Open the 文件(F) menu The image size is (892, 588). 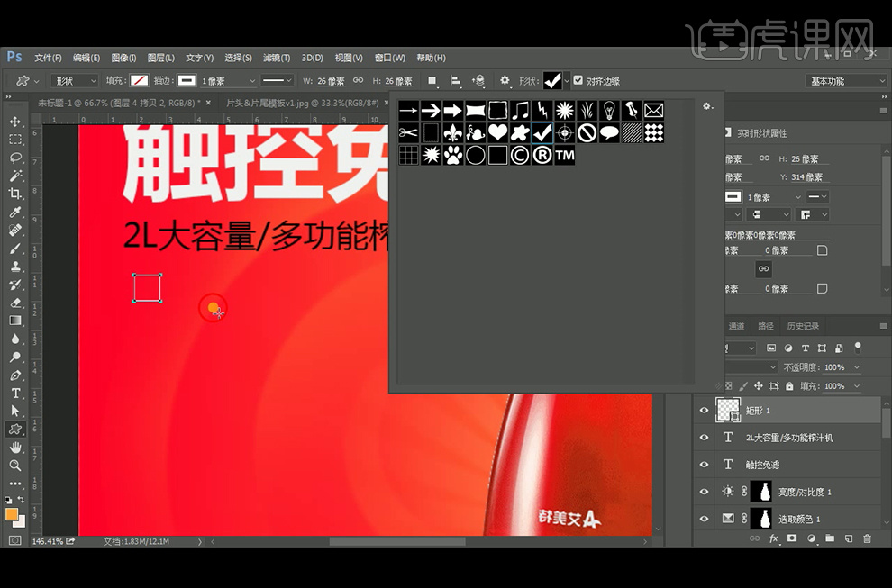[48, 58]
